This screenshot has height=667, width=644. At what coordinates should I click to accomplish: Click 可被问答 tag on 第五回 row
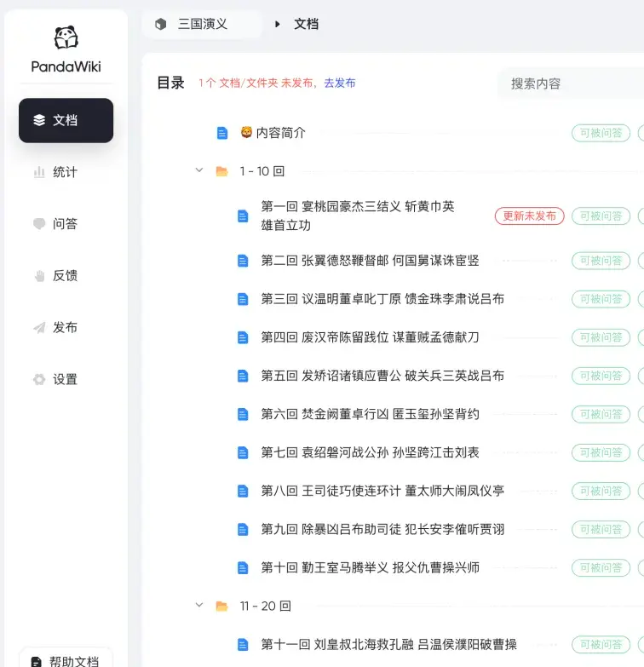(x=601, y=376)
